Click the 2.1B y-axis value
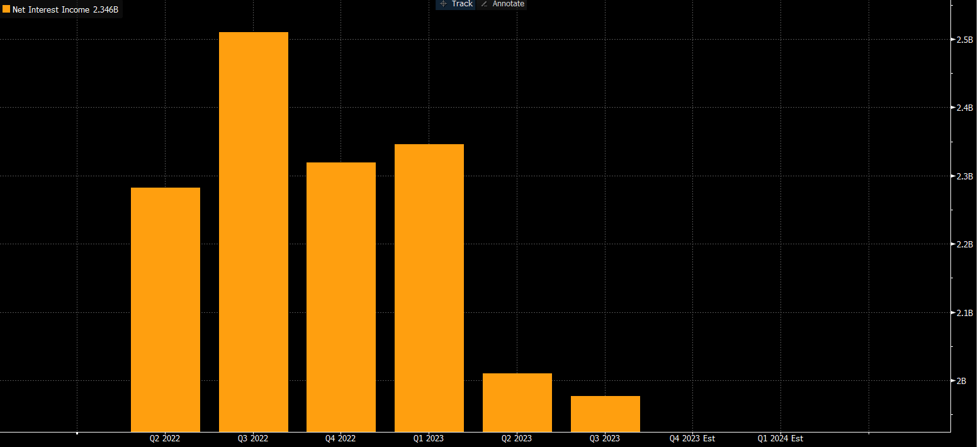The width and height of the screenshot is (980, 447). click(x=965, y=312)
